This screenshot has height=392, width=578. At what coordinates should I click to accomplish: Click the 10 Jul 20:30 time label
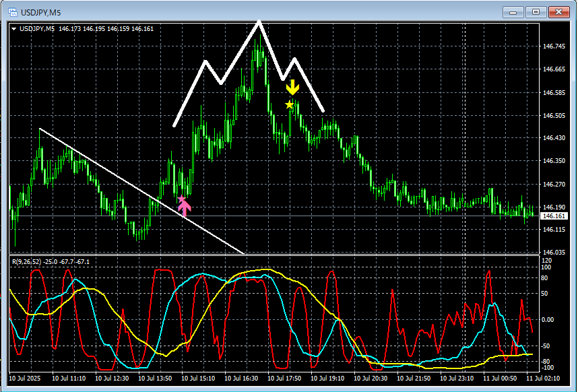371,379
